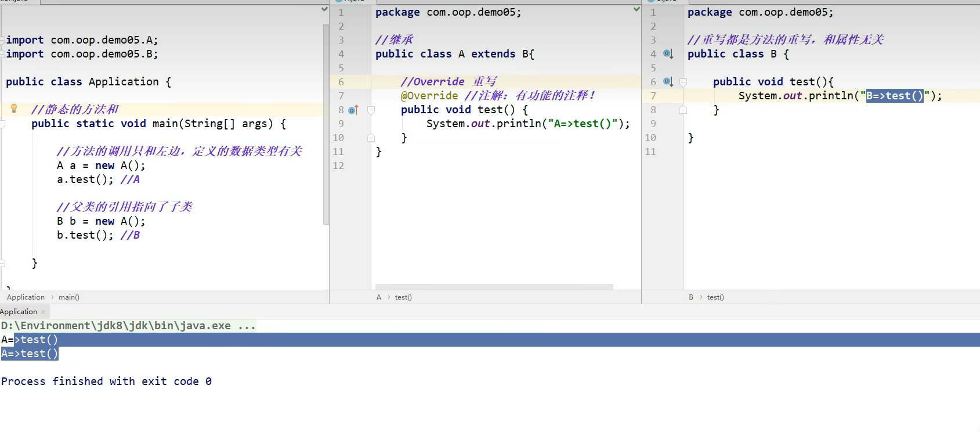Click the subclass gutter icon beside class B

pos(668,54)
